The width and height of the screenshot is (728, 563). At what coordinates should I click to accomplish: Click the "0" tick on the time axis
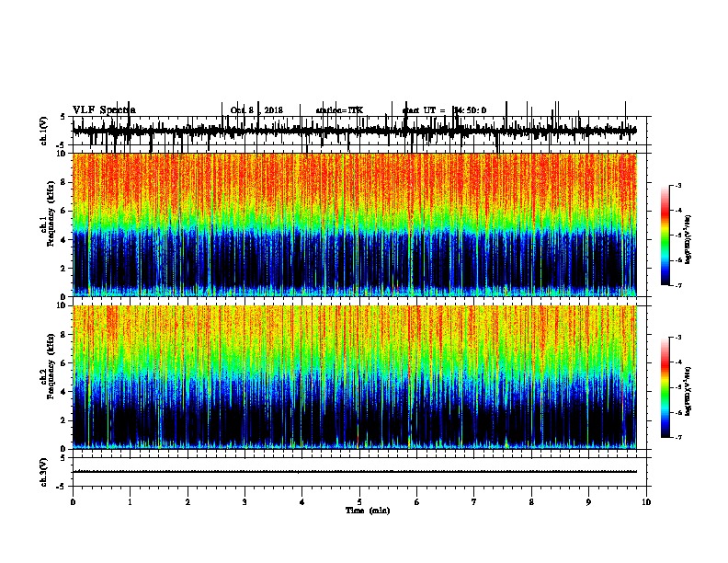click(x=73, y=502)
